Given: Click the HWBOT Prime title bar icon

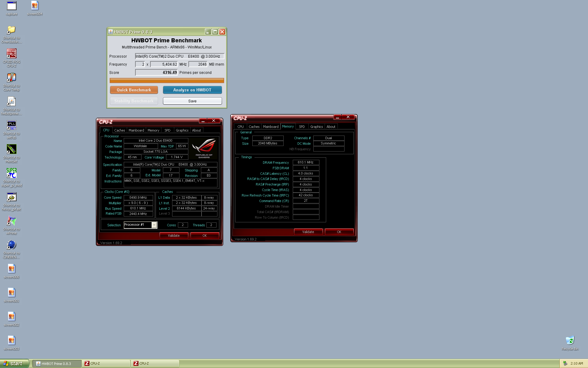Looking at the screenshot, I should (x=111, y=32).
